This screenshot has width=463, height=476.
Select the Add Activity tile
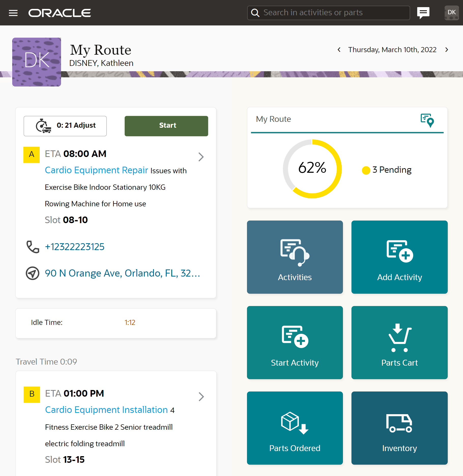[399, 257]
